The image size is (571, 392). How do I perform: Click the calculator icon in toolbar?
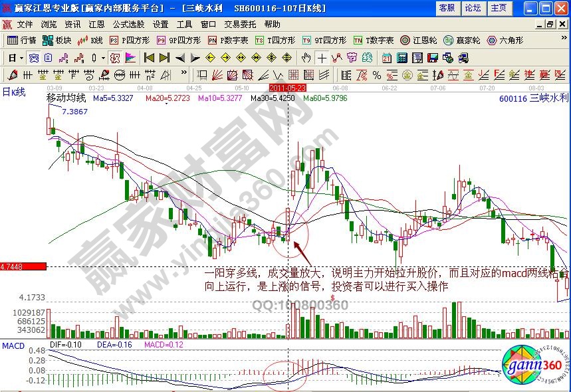(402, 58)
